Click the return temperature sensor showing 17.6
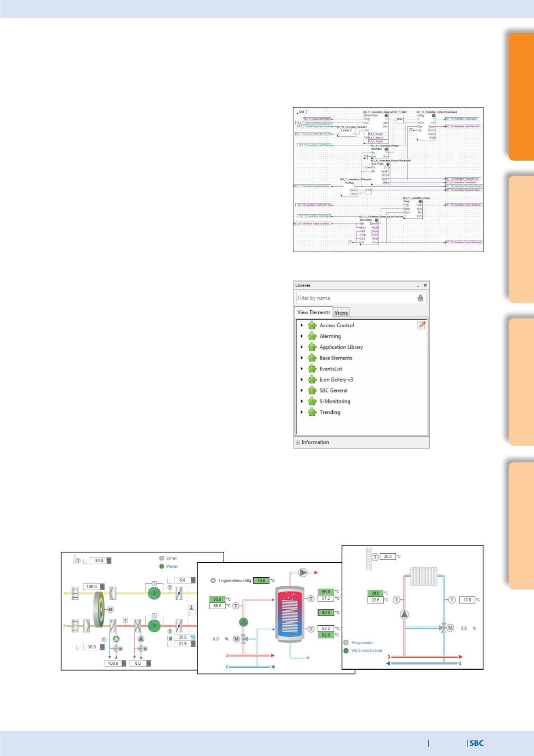 coord(452,600)
